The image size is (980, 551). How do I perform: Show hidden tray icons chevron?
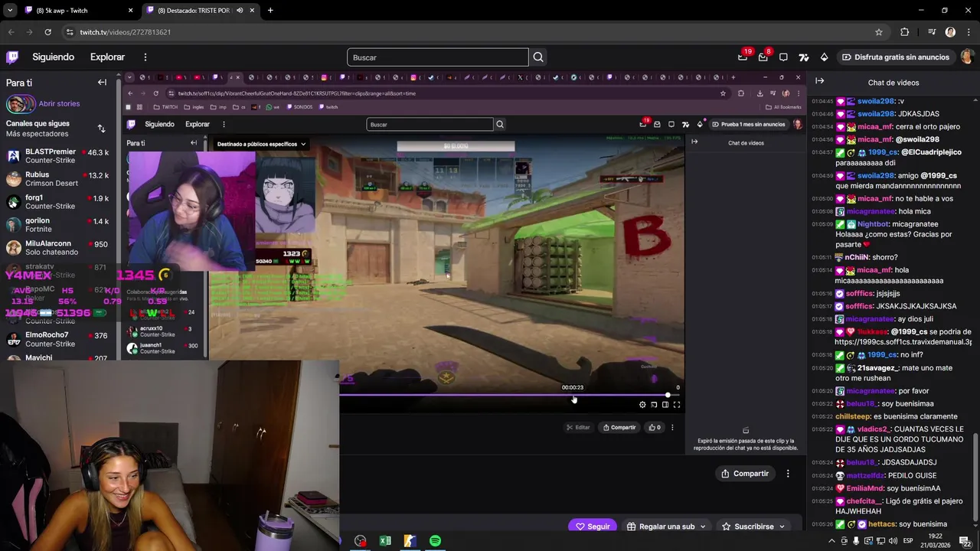pyautogui.click(x=831, y=541)
